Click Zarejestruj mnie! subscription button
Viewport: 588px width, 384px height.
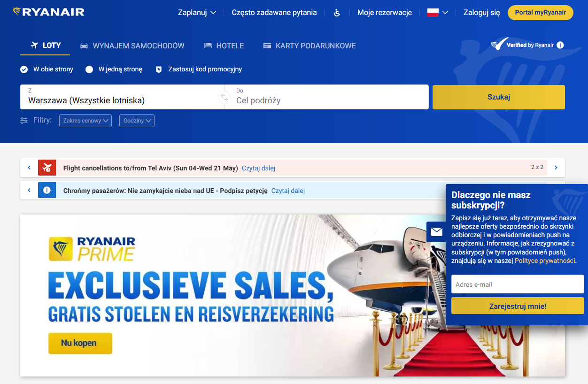pyautogui.click(x=518, y=306)
